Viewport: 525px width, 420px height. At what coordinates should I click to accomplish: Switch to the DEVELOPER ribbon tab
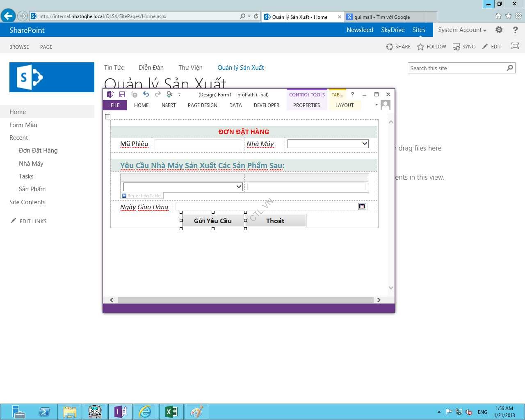(x=266, y=105)
